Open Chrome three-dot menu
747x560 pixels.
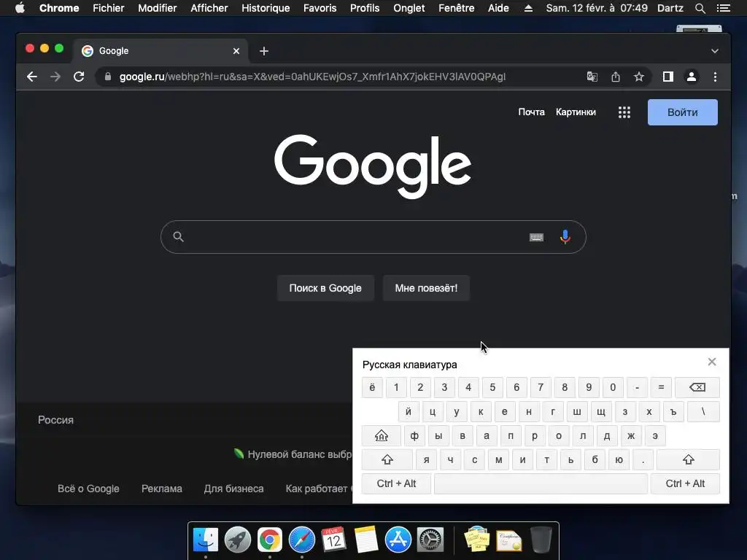click(715, 77)
